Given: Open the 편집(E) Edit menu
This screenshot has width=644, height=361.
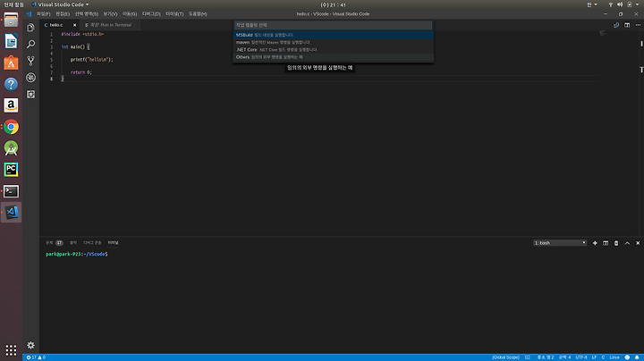Looking at the screenshot, I should 63,14.
